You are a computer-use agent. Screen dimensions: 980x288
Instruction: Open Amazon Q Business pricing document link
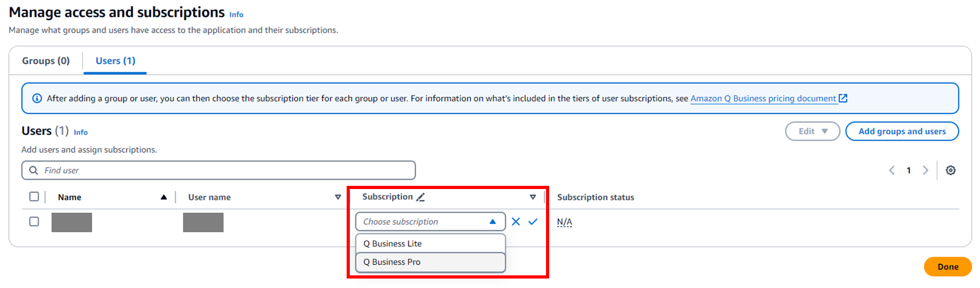(x=763, y=98)
